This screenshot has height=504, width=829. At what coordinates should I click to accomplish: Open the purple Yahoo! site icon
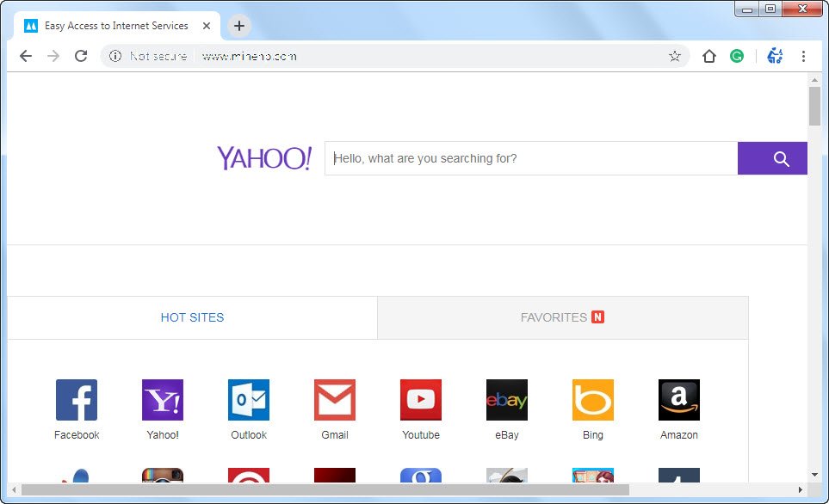pos(163,400)
